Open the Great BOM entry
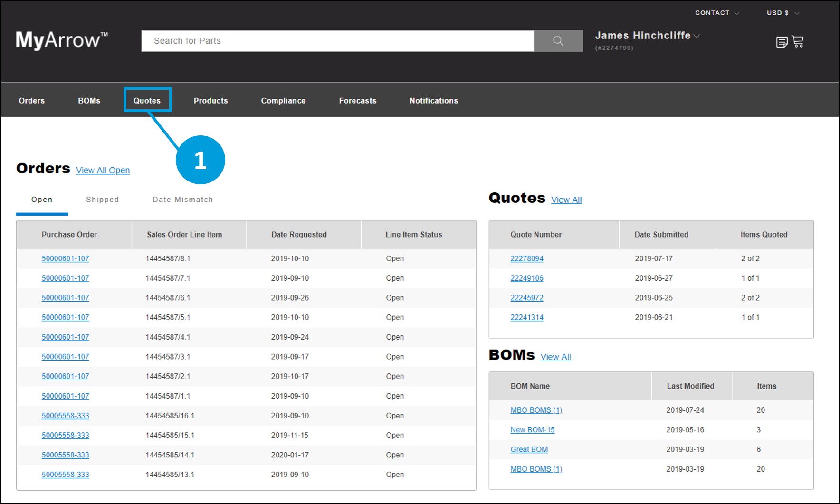Image resolution: width=840 pixels, height=504 pixels. pyautogui.click(x=529, y=449)
